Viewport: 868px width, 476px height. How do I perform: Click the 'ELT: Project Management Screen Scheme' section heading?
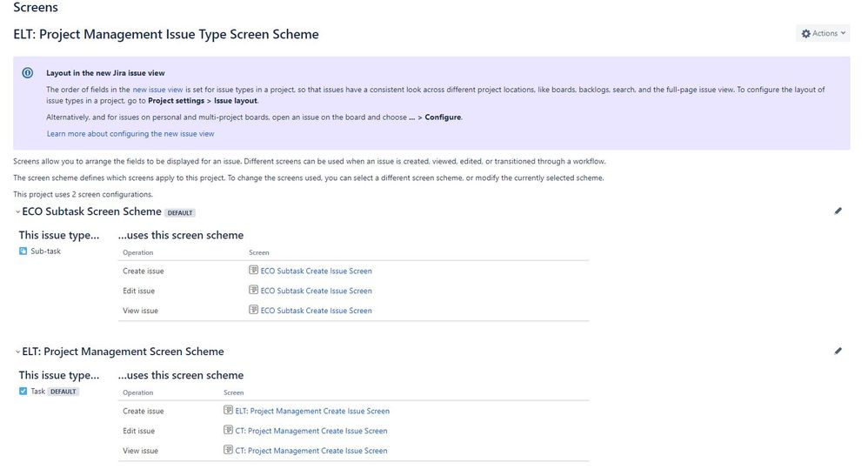pyautogui.click(x=123, y=352)
